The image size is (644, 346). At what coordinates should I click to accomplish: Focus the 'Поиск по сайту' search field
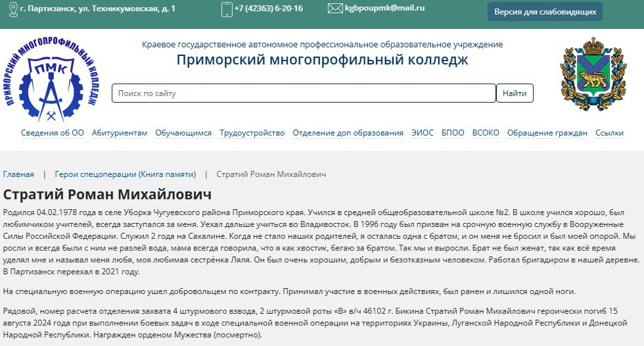(x=303, y=93)
